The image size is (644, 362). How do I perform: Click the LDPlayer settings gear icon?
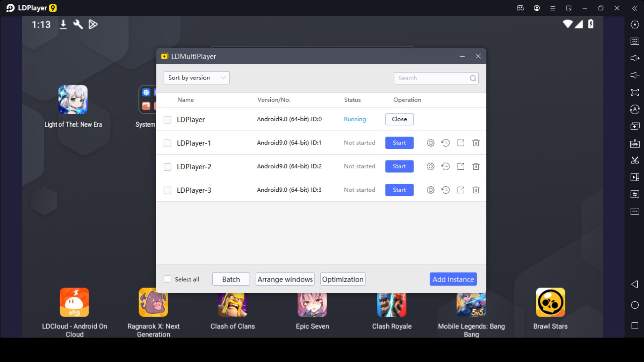(x=430, y=143)
